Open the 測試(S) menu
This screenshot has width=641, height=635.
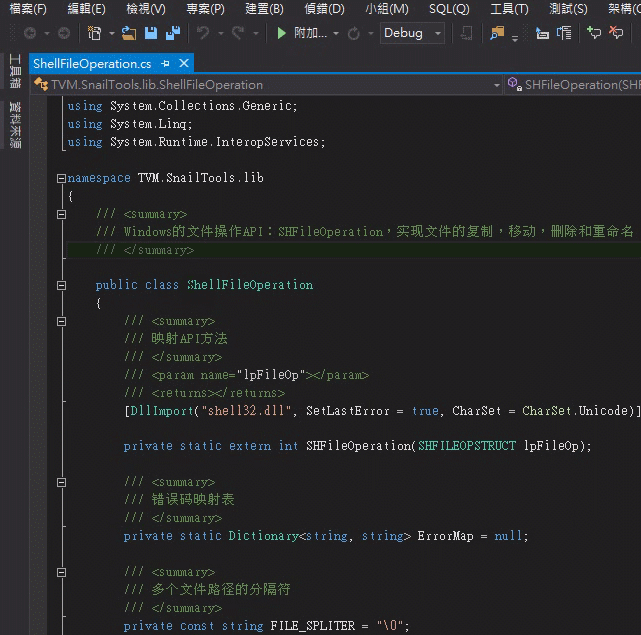click(x=568, y=9)
